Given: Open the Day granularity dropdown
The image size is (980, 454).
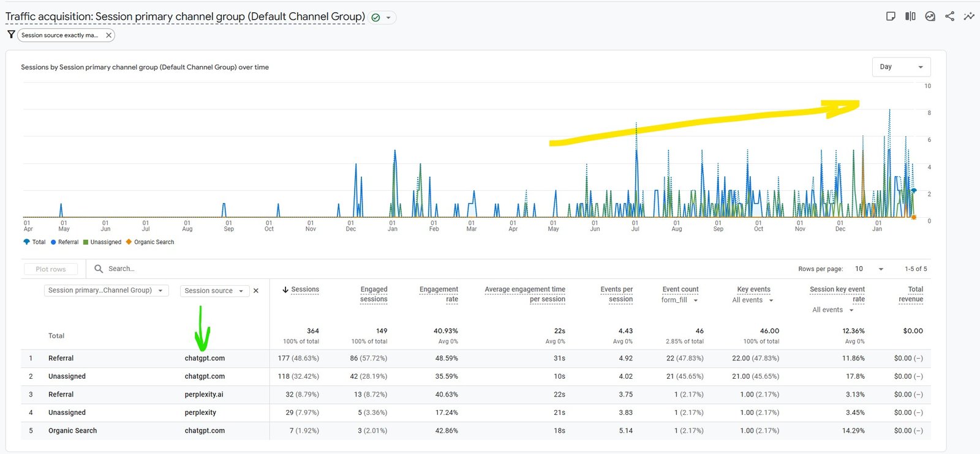Looking at the screenshot, I should (900, 67).
